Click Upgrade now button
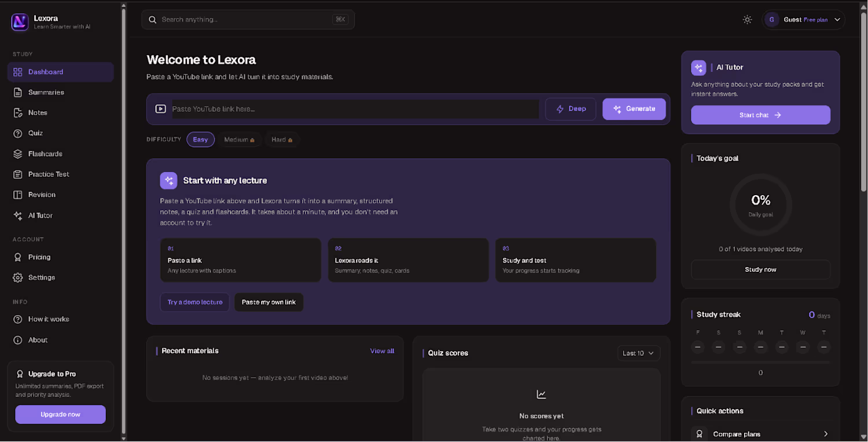Image resolution: width=868 pixels, height=442 pixels. (61, 415)
